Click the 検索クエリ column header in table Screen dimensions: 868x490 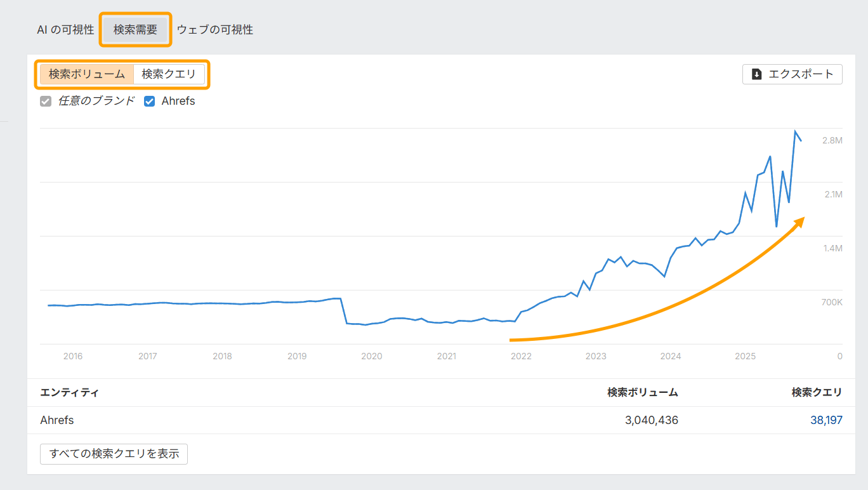coord(817,392)
